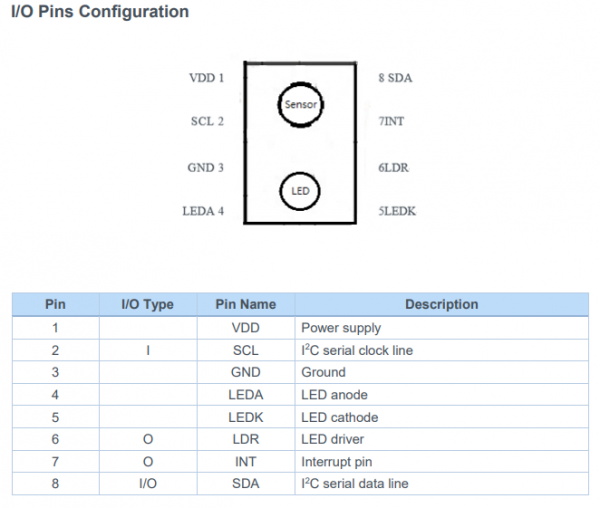The image size is (600, 508).
Task: Click the Sensor circle in the diagram
Action: coord(301,105)
